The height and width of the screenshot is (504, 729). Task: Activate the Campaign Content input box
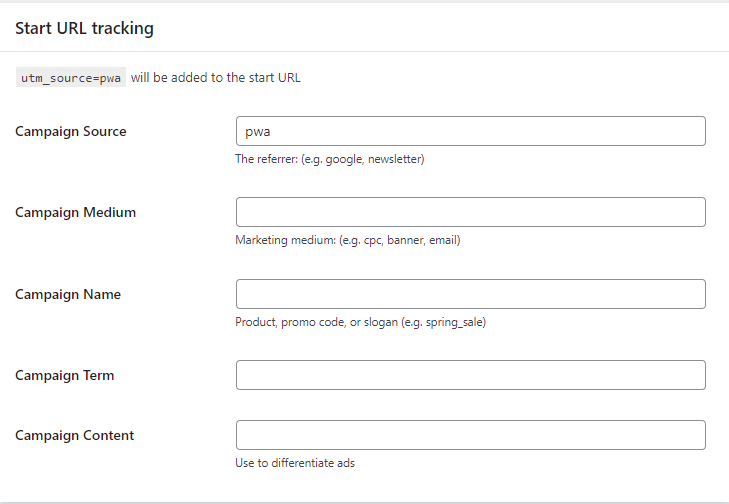[471, 435]
